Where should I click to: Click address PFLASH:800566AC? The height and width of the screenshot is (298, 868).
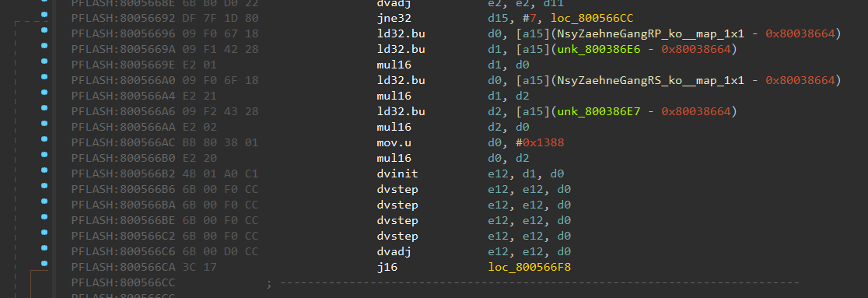pos(123,142)
